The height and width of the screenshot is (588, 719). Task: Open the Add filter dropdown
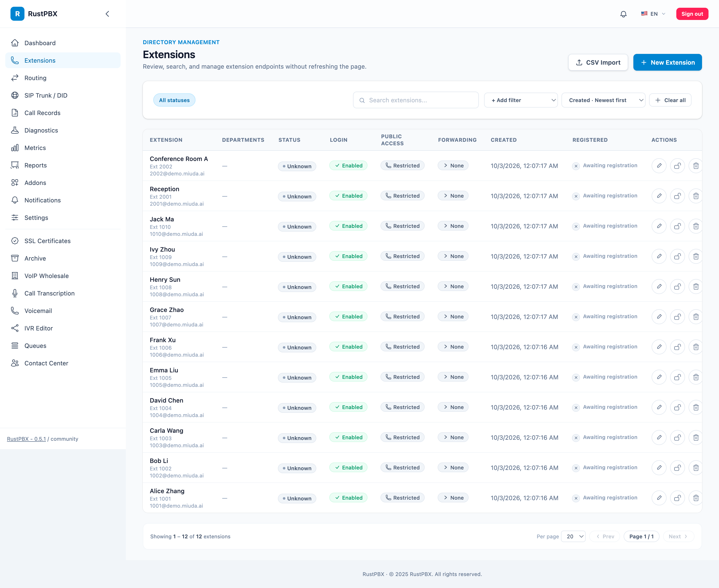(x=521, y=100)
